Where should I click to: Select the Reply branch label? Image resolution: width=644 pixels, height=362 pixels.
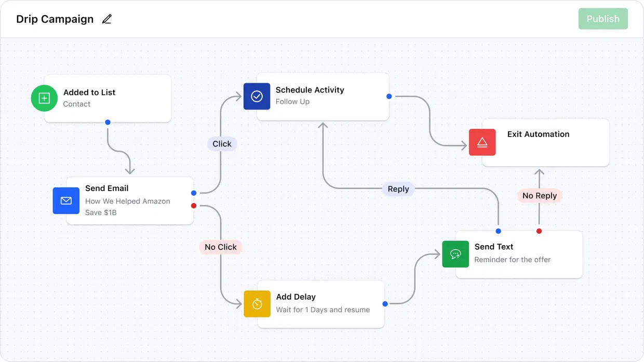tap(398, 189)
